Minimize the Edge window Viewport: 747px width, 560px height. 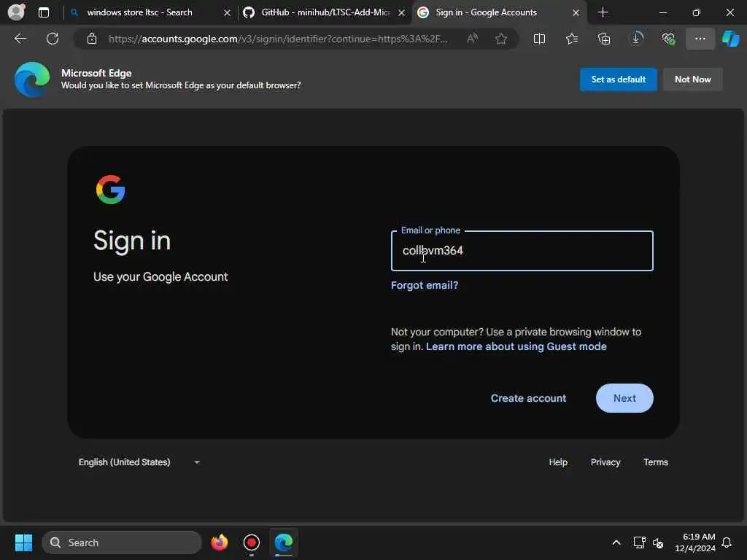[662, 12]
